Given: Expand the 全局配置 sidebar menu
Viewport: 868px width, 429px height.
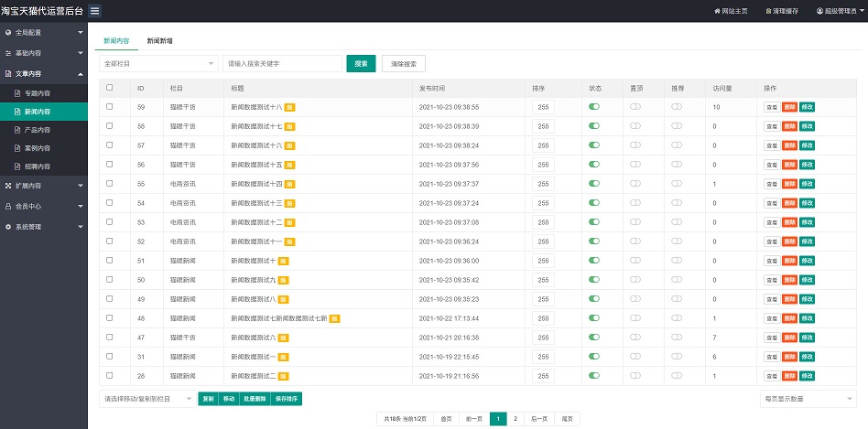Looking at the screenshot, I should tap(43, 32).
